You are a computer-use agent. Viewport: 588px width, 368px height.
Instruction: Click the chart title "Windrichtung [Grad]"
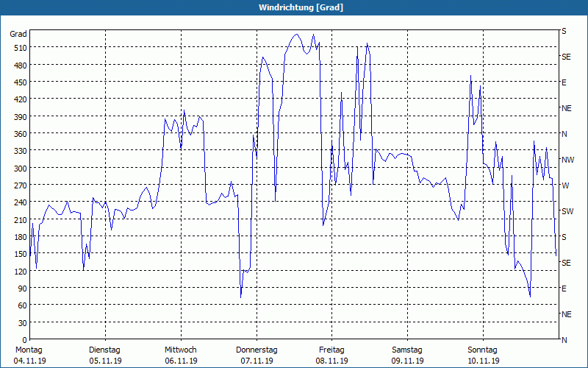(301, 7)
